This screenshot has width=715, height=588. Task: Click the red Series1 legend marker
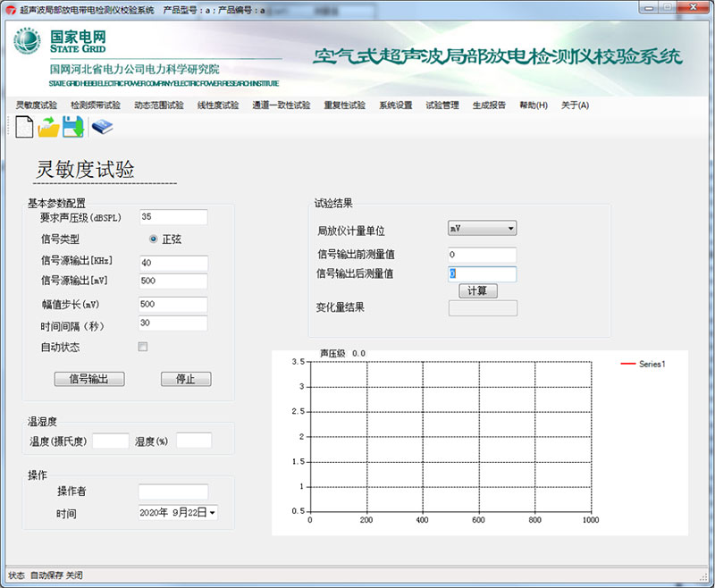[x=627, y=364]
